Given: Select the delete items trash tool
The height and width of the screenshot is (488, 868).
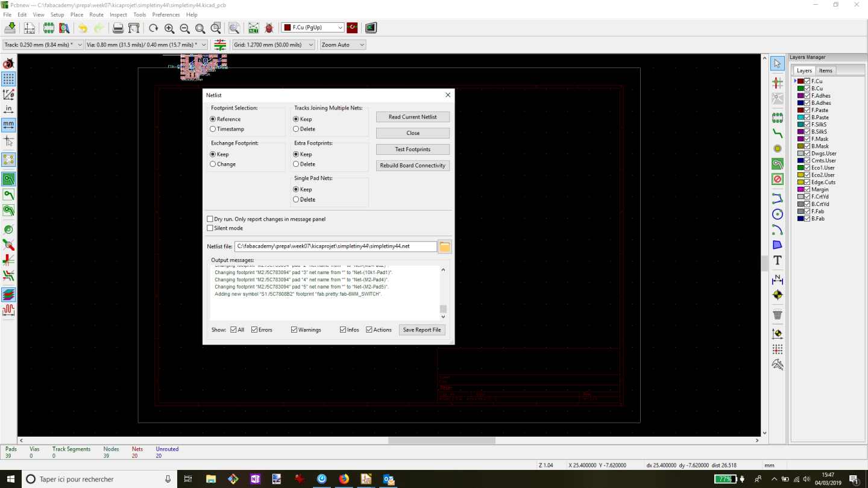Looking at the screenshot, I should pos(778,314).
